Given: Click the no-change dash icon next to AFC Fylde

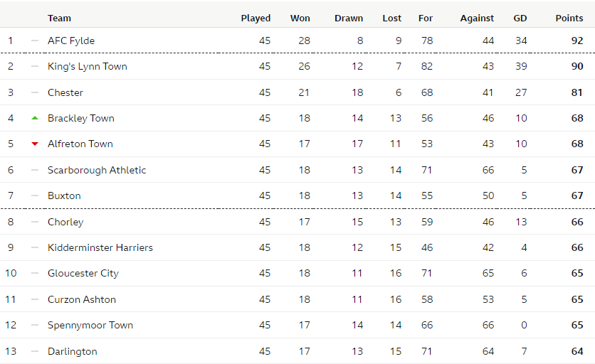Looking at the screenshot, I should (x=35, y=41).
